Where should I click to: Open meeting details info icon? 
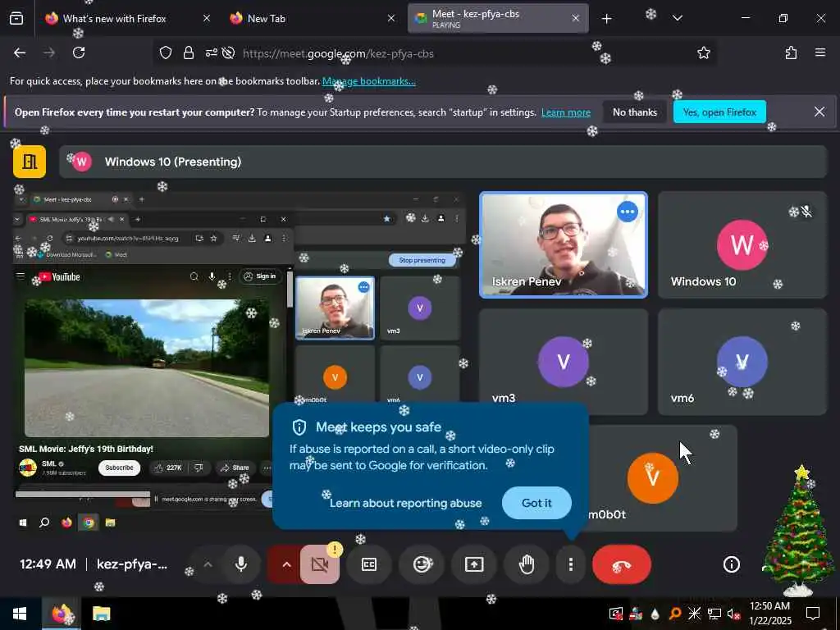(731, 564)
